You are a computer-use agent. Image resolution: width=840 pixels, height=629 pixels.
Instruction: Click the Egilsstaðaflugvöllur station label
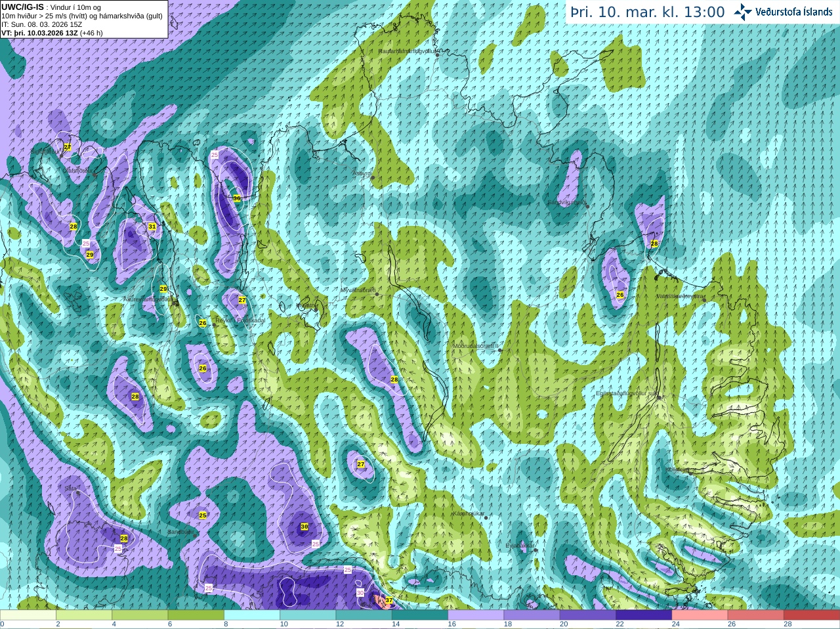pyautogui.click(x=627, y=393)
